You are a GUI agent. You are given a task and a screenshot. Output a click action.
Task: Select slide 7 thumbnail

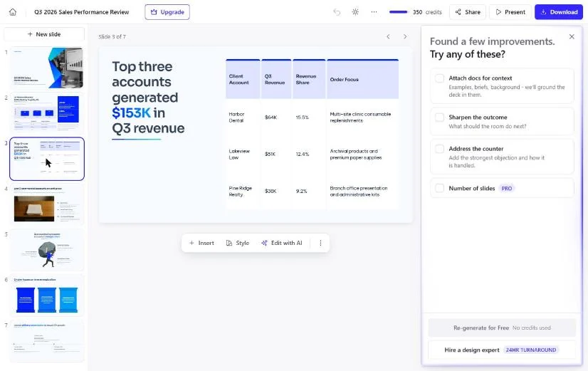[x=47, y=341]
